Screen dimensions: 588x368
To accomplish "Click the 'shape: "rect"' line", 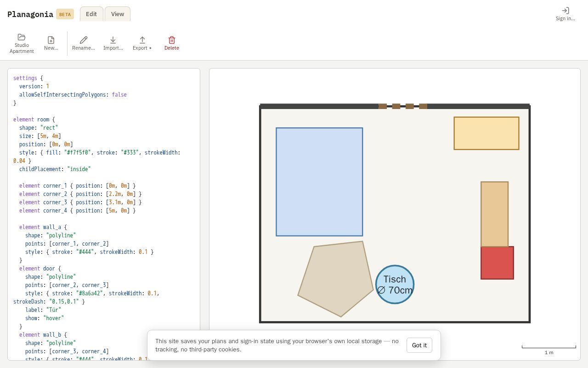I will [39, 128].
